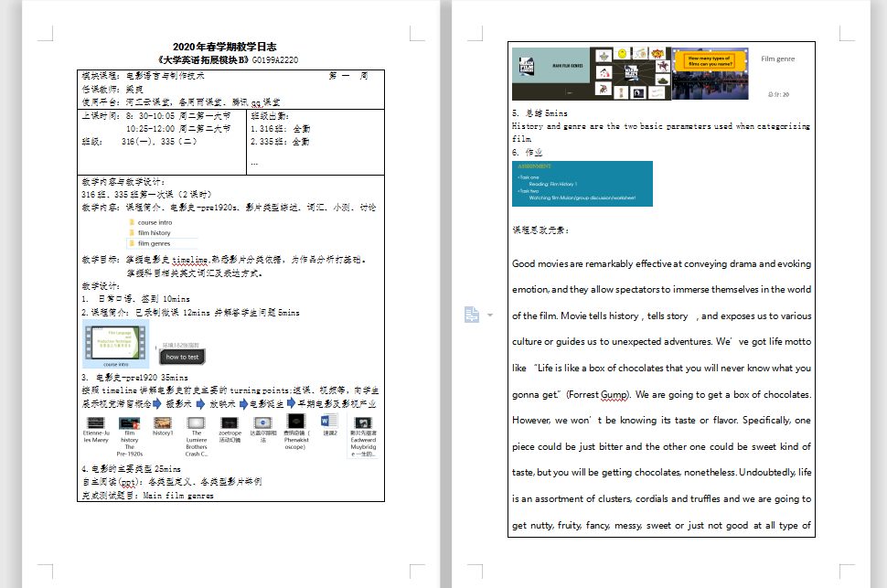Select the blue ASSIGNMENT slide image

click(x=582, y=184)
